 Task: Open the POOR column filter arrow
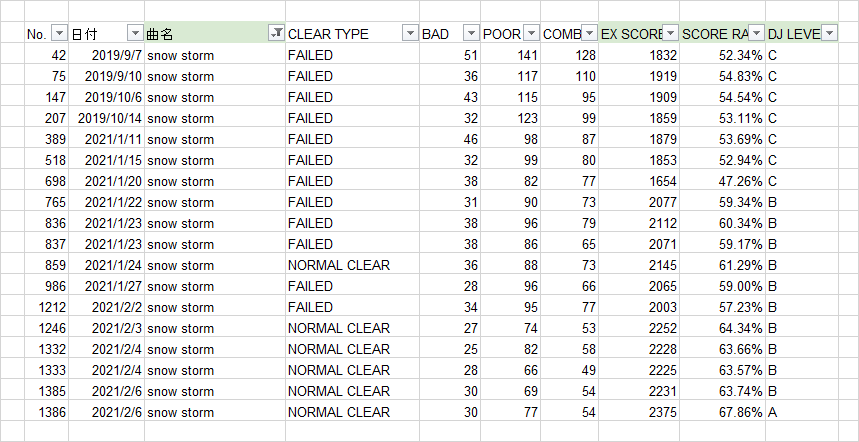(531, 33)
